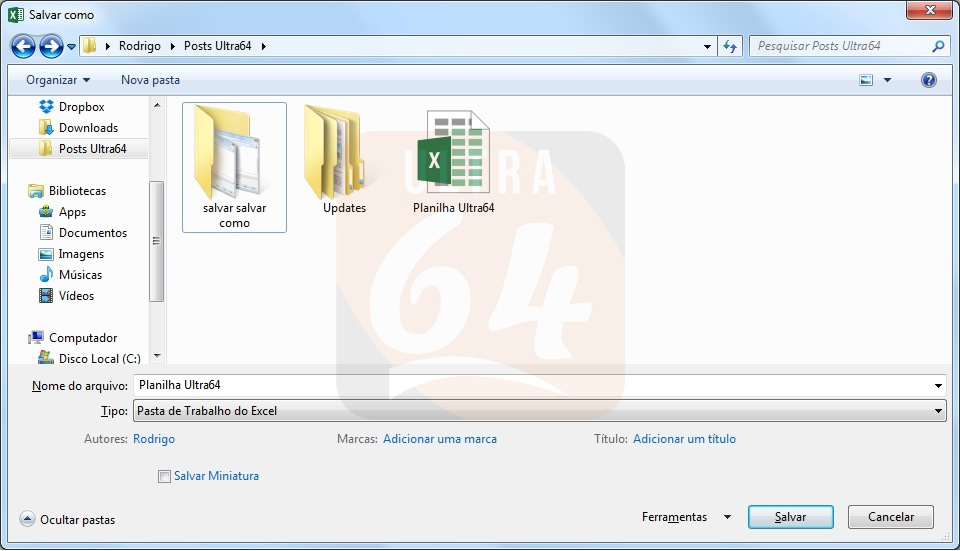Screen dimensions: 960x551
Task: Click Adicionar uma marca link
Action: coord(439,439)
